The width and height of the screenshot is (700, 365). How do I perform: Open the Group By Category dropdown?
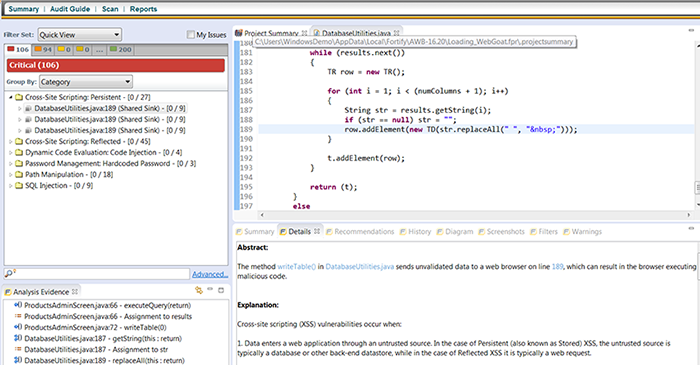pos(86,82)
